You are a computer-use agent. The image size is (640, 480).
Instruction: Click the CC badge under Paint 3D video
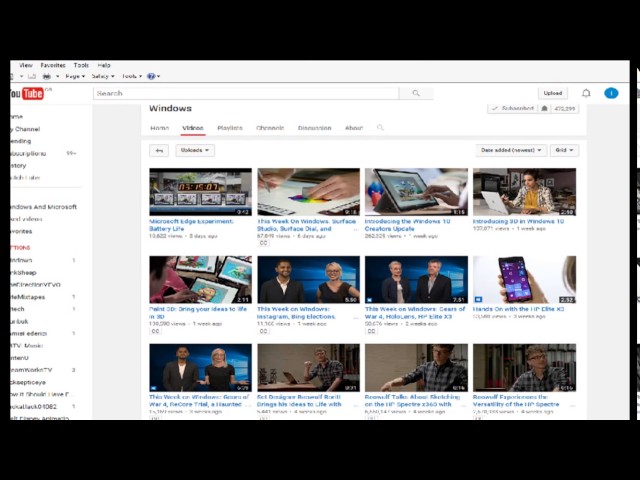click(156, 331)
